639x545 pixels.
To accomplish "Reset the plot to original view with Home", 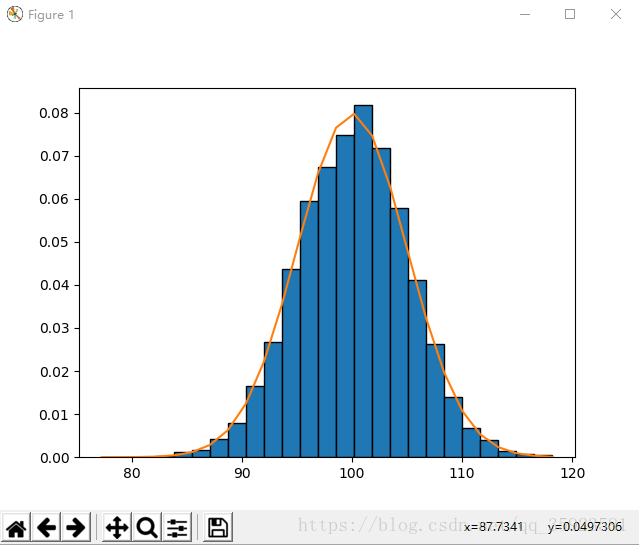I will point(16,527).
